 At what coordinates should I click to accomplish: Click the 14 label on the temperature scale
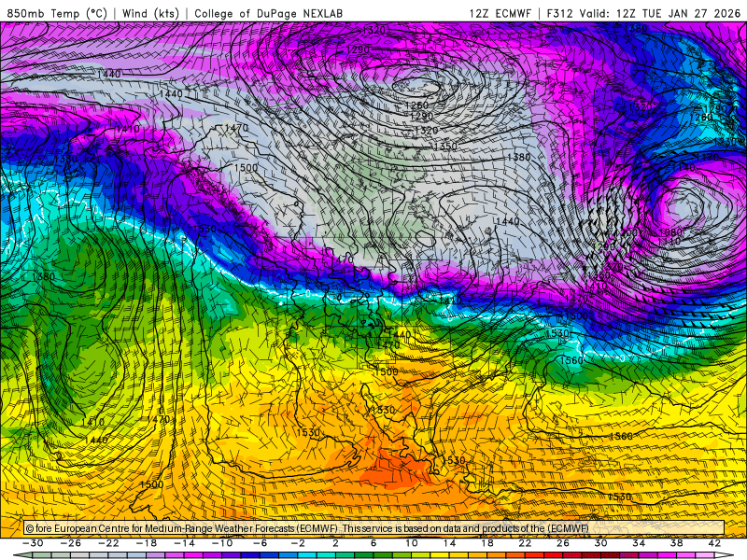coord(449,543)
